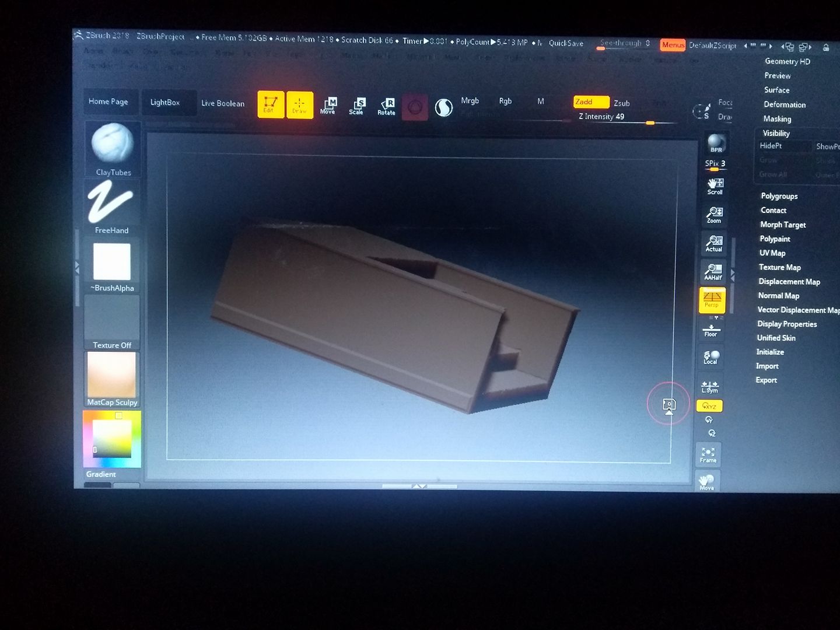Click the BPR render sphere icon

point(716,143)
